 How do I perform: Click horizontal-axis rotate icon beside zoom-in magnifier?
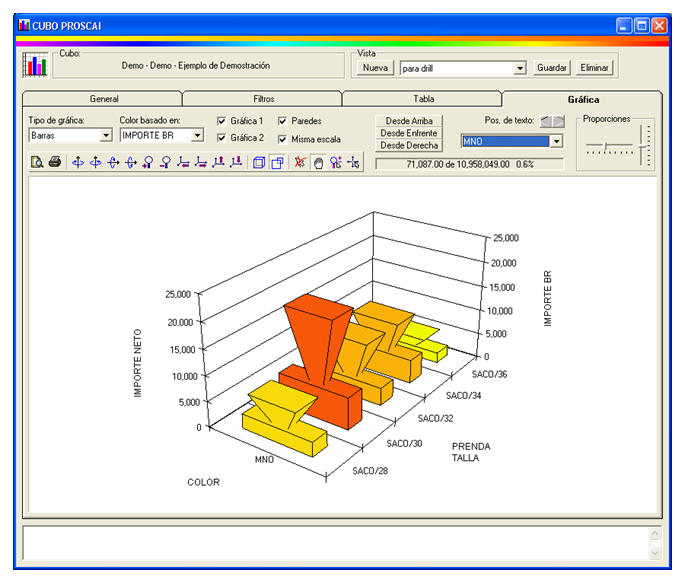pyautogui.click(x=131, y=162)
